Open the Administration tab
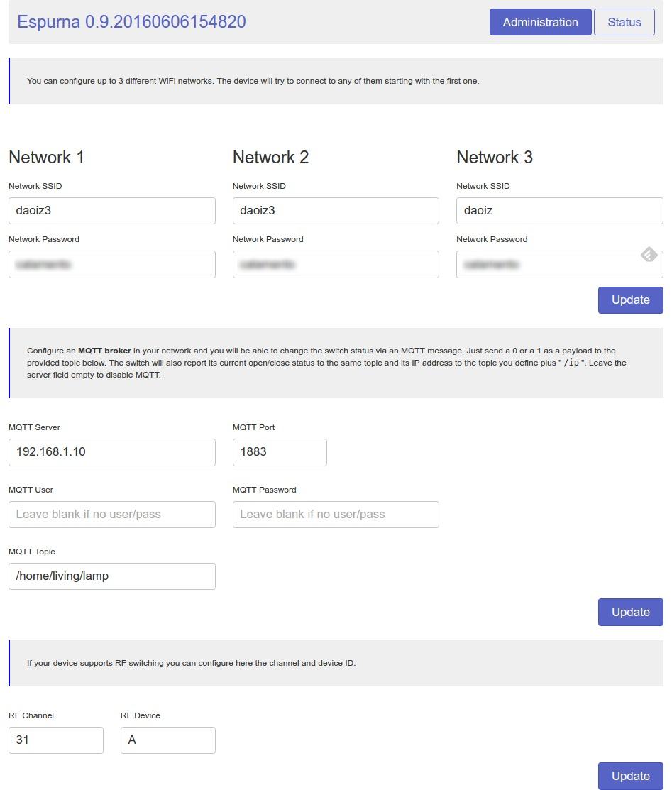672x790 pixels. (540, 22)
